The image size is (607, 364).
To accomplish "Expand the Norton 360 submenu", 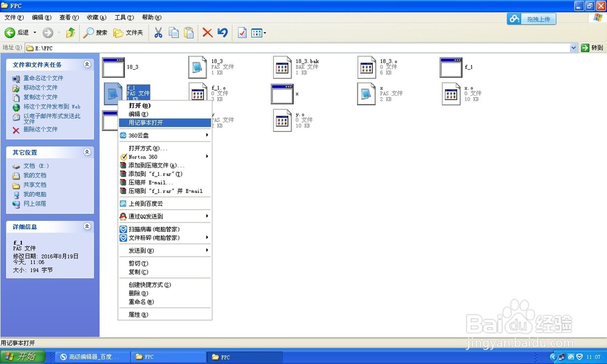I will [x=165, y=157].
